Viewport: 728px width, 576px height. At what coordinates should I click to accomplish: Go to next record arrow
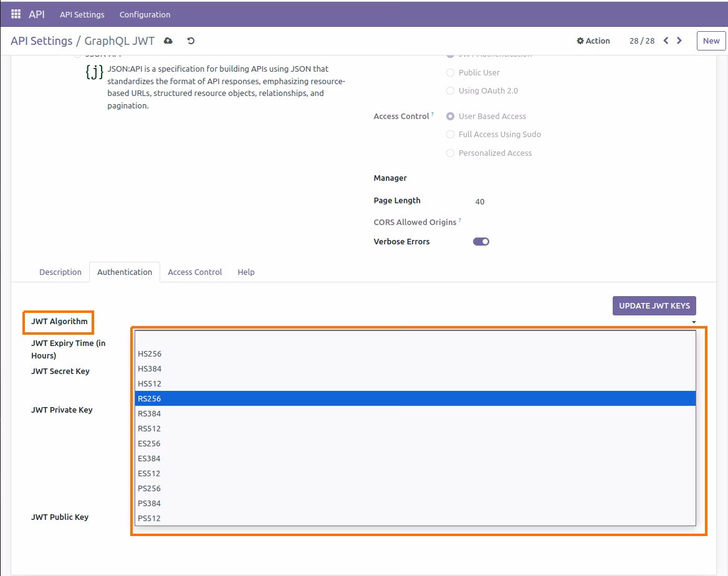(679, 41)
